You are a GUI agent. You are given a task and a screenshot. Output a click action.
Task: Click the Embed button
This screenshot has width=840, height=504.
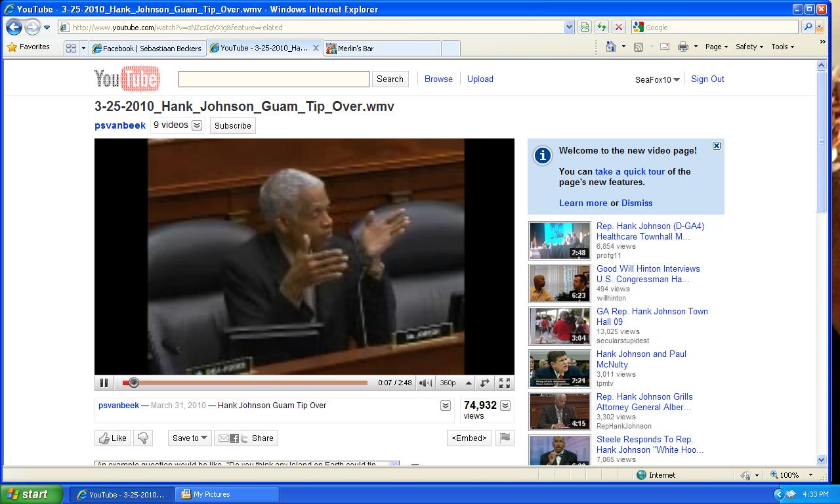(469, 438)
